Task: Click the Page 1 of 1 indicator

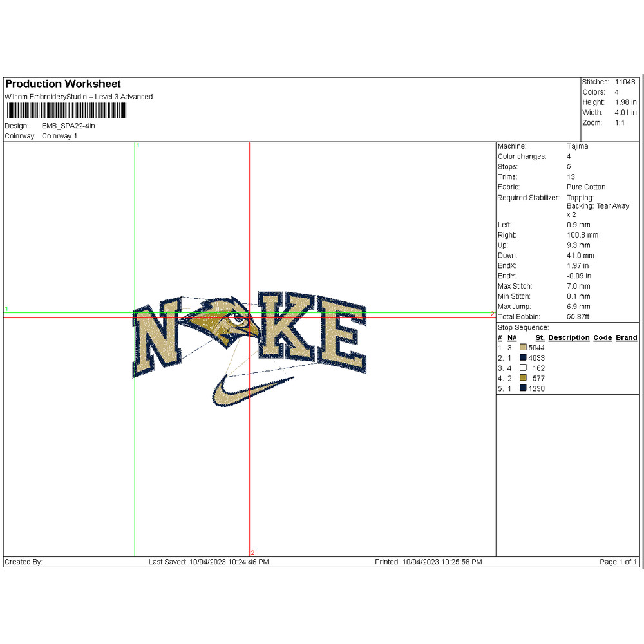Action: click(618, 562)
